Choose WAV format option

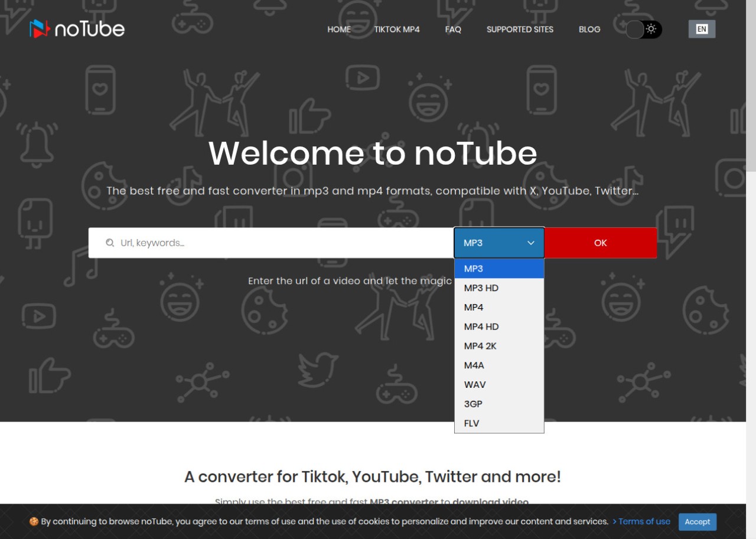coord(475,384)
